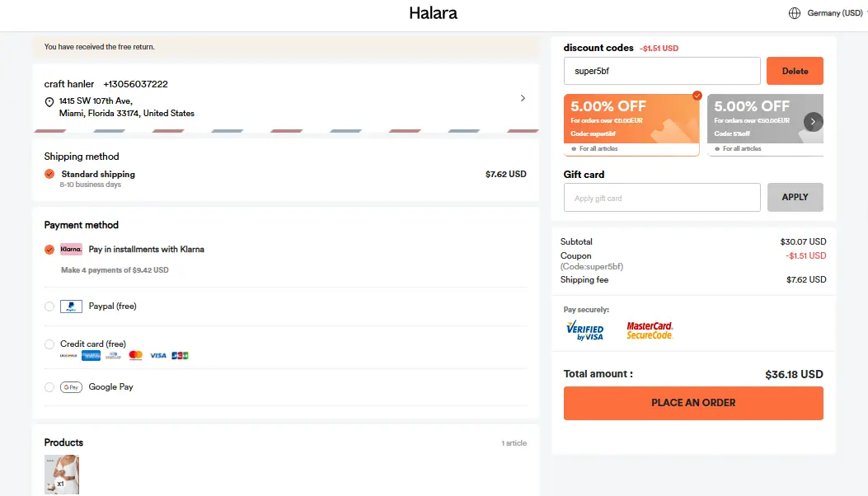Select Klarna installments payment option
The width and height of the screenshot is (868, 496).
point(49,250)
